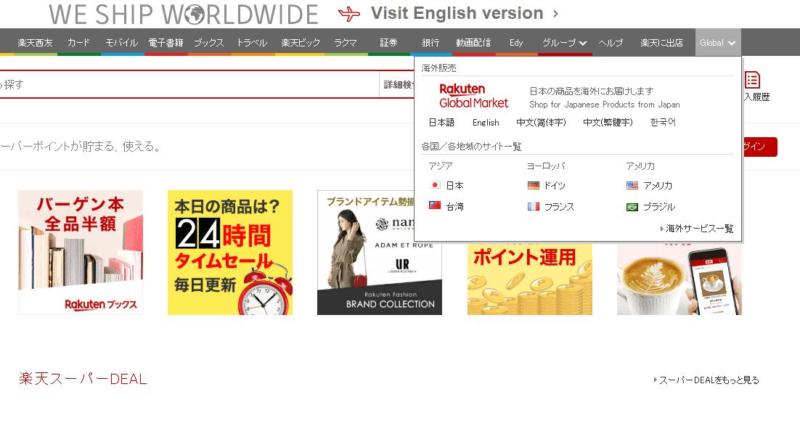This screenshot has width=800, height=421.
Task: Go to 銀行 in navigation bar
Action: point(431,43)
